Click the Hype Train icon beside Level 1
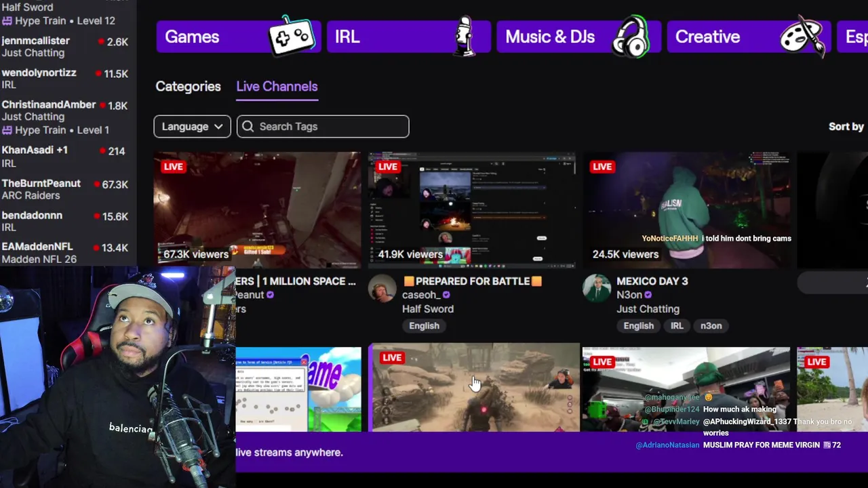 tap(7, 130)
